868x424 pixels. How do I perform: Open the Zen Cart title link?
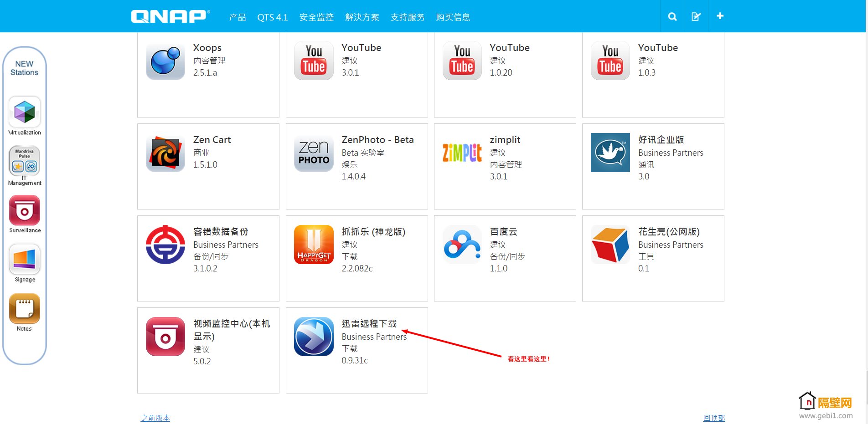(x=212, y=139)
